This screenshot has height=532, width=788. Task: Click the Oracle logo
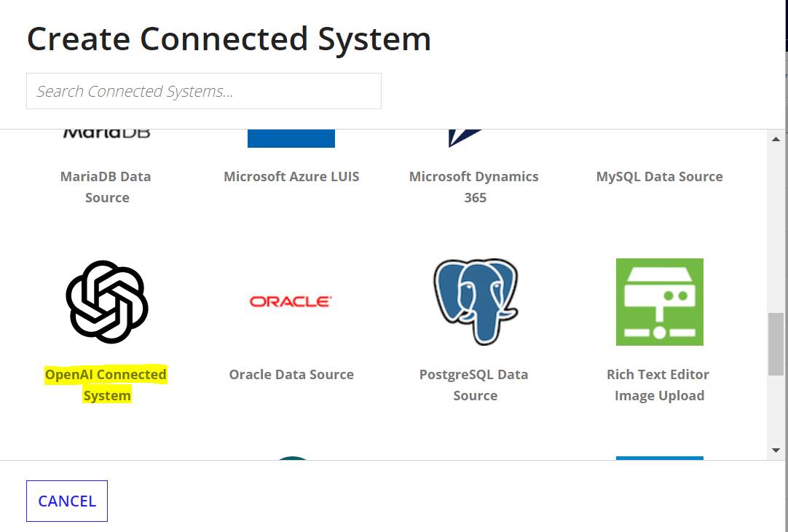coord(291,301)
